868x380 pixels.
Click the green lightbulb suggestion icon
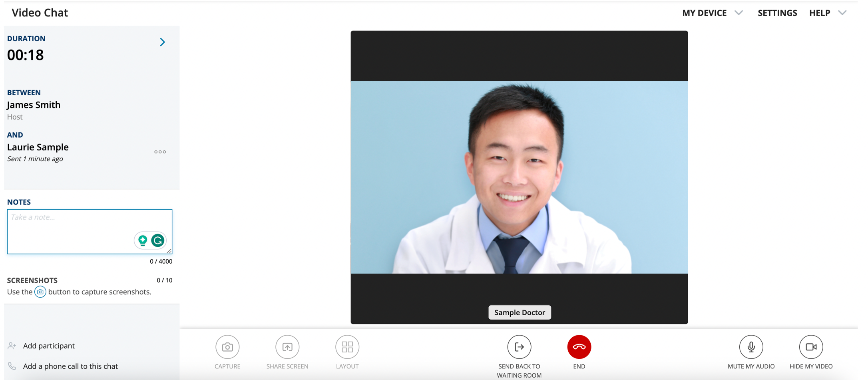143,240
